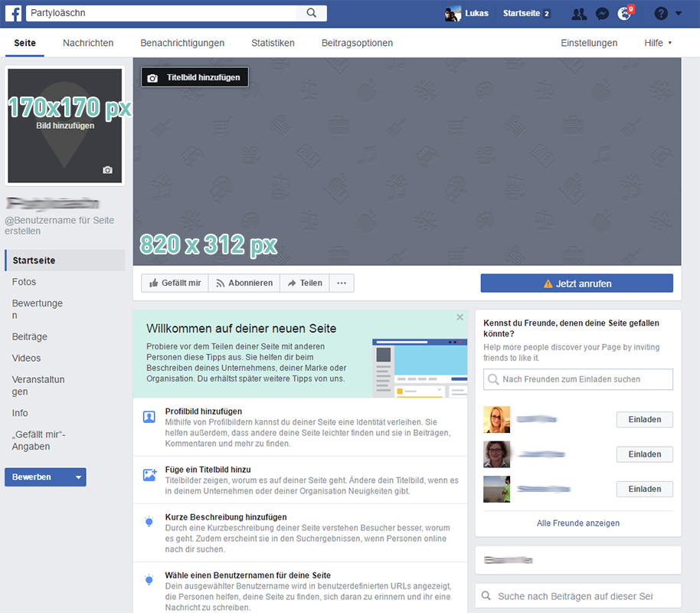Image resolution: width=700 pixels, height=613 pixels.
Task: Click Titelbild hinzufügen button
Action: coord(195,77)
